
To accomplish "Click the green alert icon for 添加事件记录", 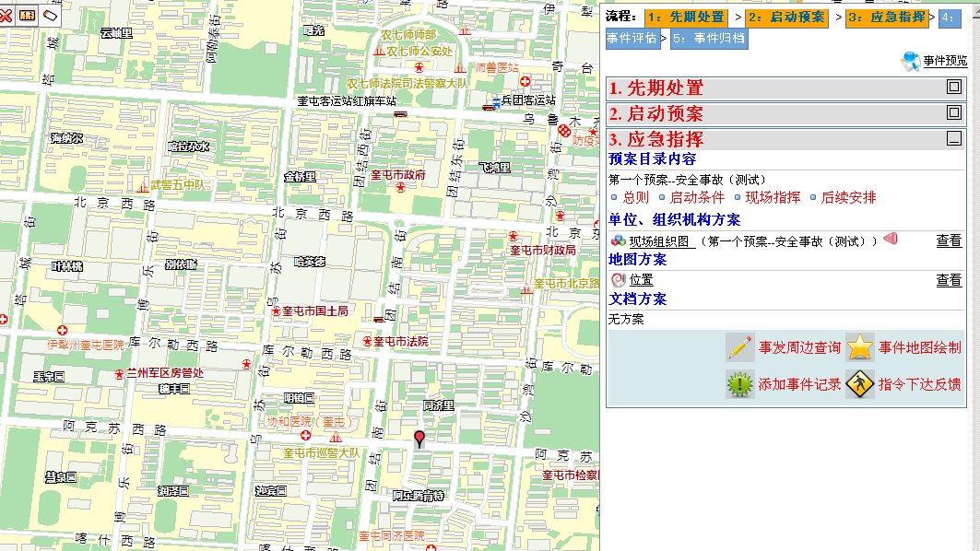I will pyautogui.click(x=740, y=383).
